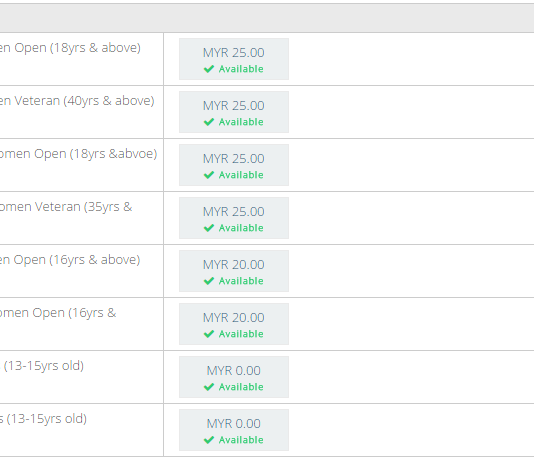The width and height of the screenshot is (534, 460).
Task: Select MYR 20.00 ticket for Men Open 16yrs
Action: coord(234,271)
